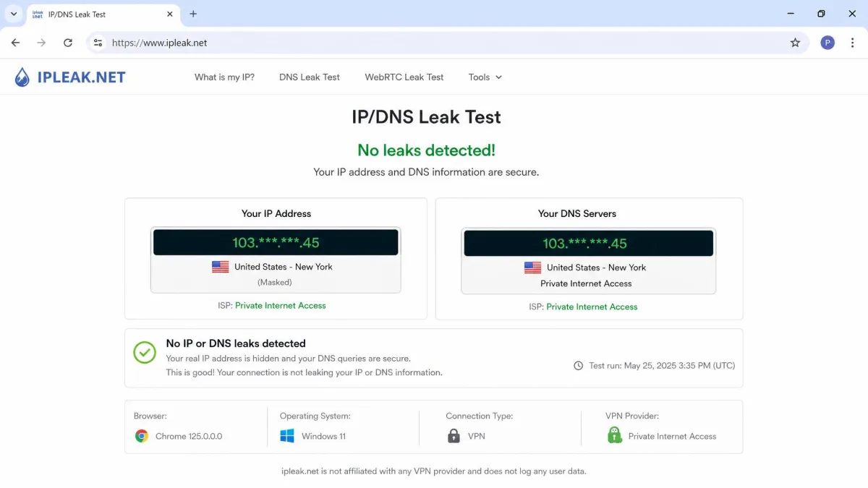Click the padlock VPN connection icon

point(454,436)
